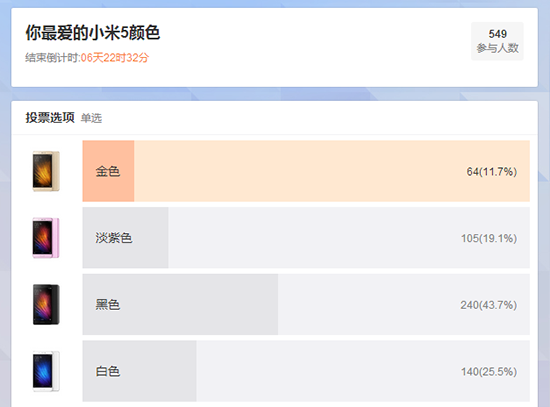
Task: Click the 105(19.1%) vote count
Action: click(489, 238)
